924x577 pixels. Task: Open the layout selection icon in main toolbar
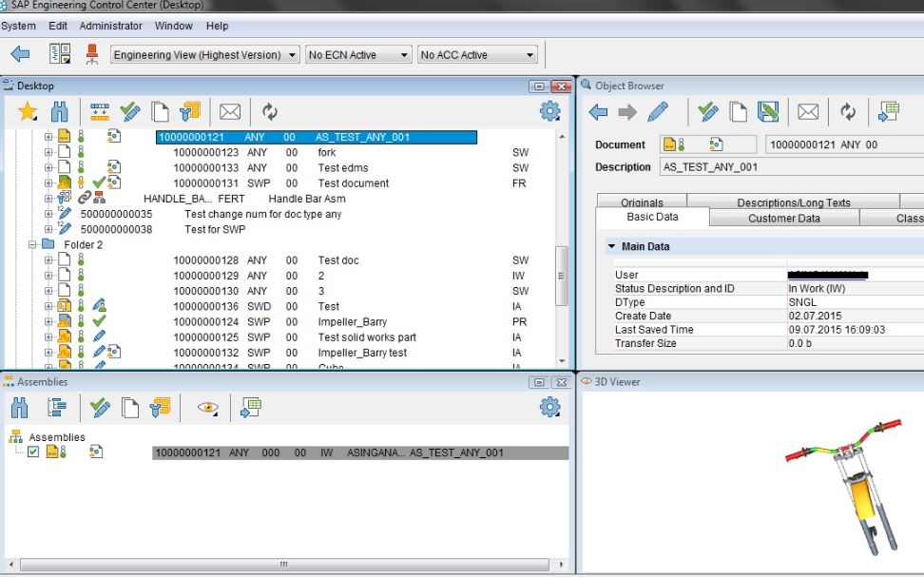[x=60, y=53]
